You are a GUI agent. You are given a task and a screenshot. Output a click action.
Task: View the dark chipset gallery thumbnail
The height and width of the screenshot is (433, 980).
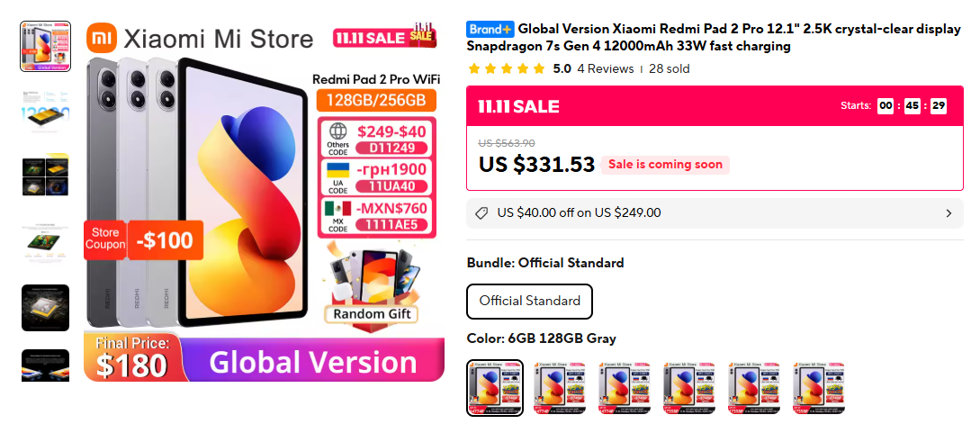pyautogui.click(x=46, y=307)
